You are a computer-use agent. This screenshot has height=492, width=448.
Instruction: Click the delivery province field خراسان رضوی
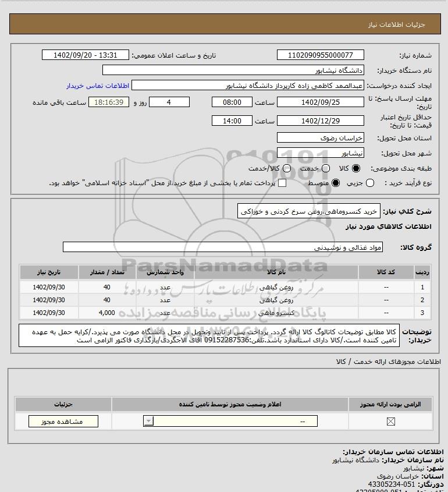(321, 138)
